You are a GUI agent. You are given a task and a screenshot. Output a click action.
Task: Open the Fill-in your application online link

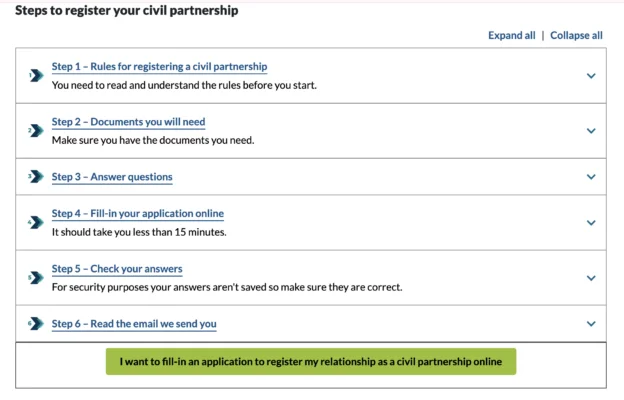(x=138, y=214)
